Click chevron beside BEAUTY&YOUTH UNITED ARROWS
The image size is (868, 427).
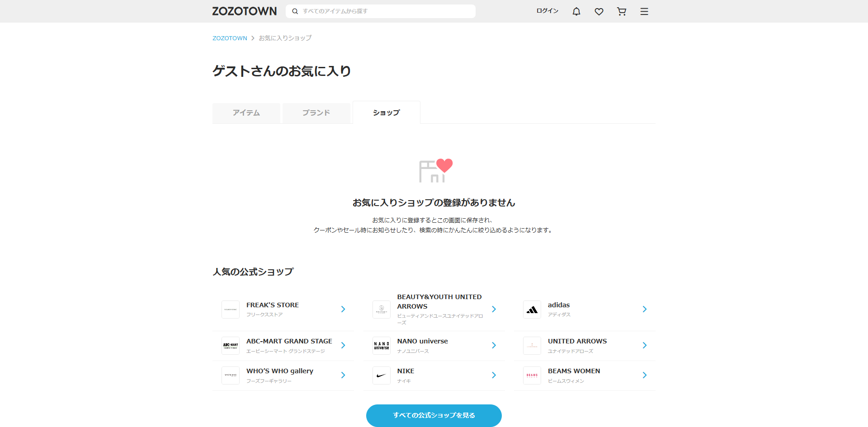tap(494, 309)
